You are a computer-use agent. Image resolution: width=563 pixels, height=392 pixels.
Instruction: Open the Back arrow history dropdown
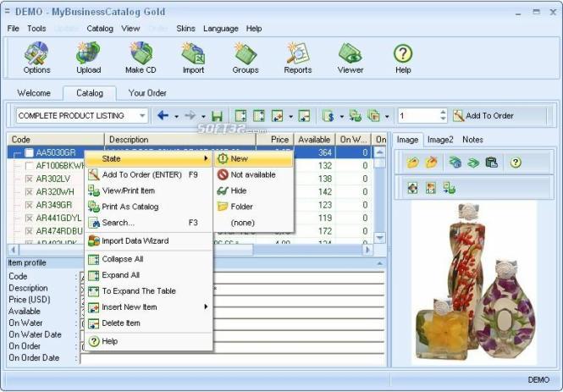click(x=176, y=116)
